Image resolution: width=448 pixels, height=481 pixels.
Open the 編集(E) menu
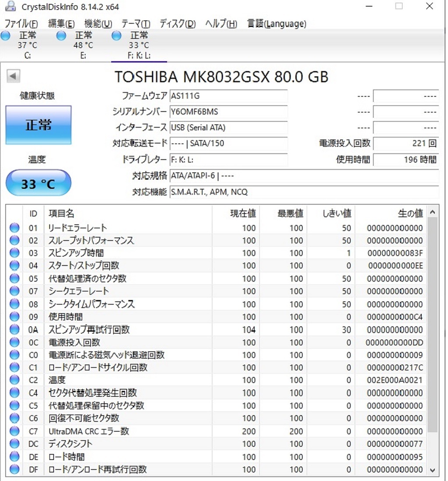[61, 24]
